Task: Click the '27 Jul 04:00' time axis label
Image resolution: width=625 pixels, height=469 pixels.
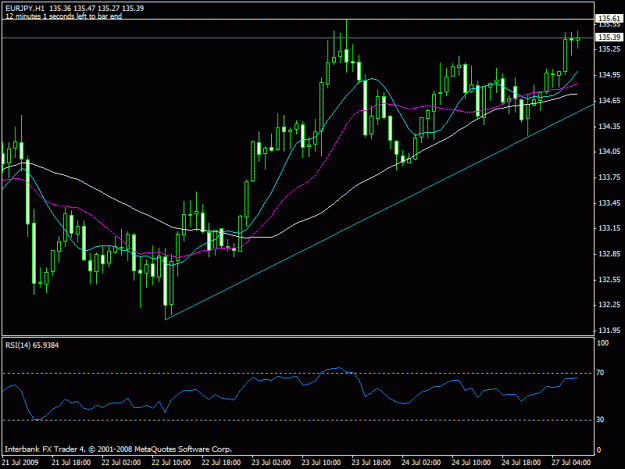Action: [x=571, y=462]
